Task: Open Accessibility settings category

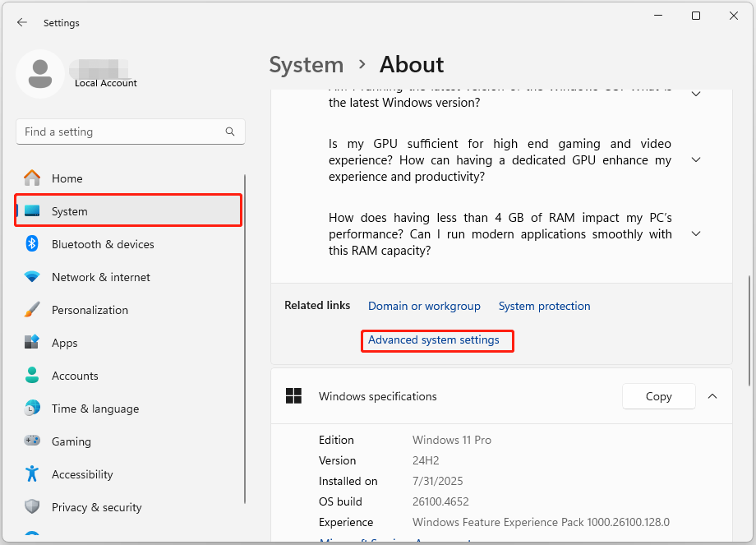Action: pyautogui.click(x=128, y=473)
